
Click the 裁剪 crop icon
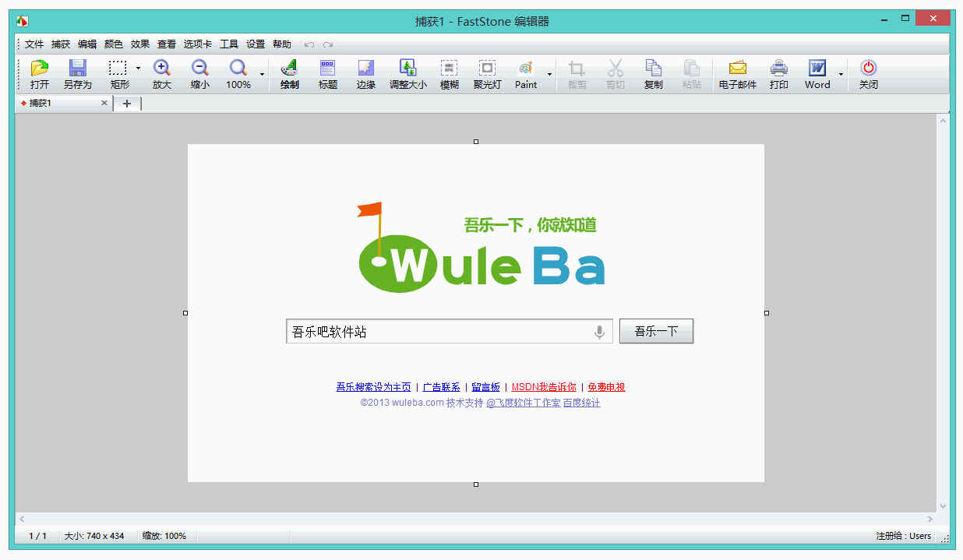pos(577,69)
